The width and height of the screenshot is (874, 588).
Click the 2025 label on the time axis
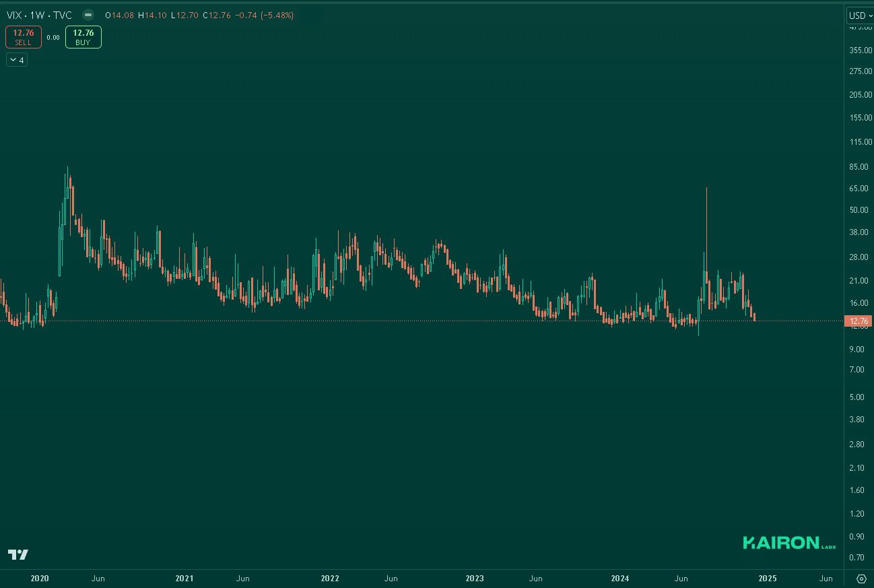coord(767,579)
